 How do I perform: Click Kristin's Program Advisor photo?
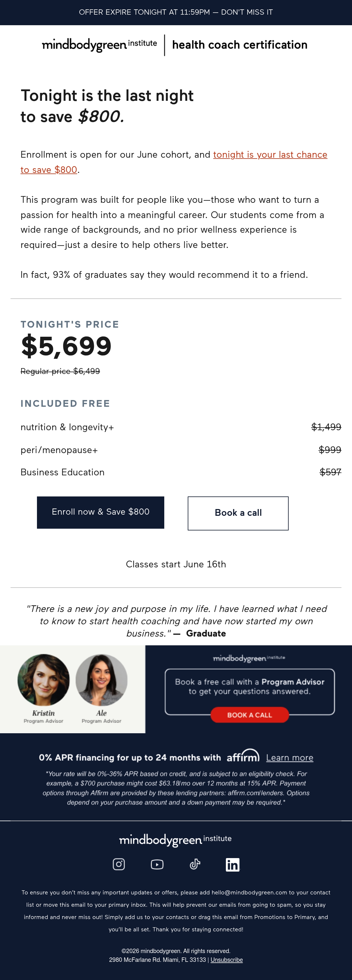pos(43,680)
